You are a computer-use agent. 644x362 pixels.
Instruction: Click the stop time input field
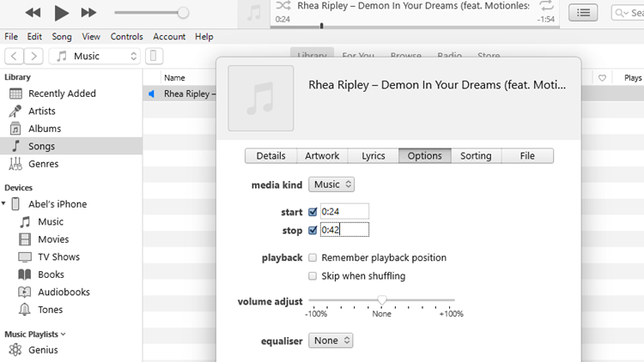click(x=344, y=230)
